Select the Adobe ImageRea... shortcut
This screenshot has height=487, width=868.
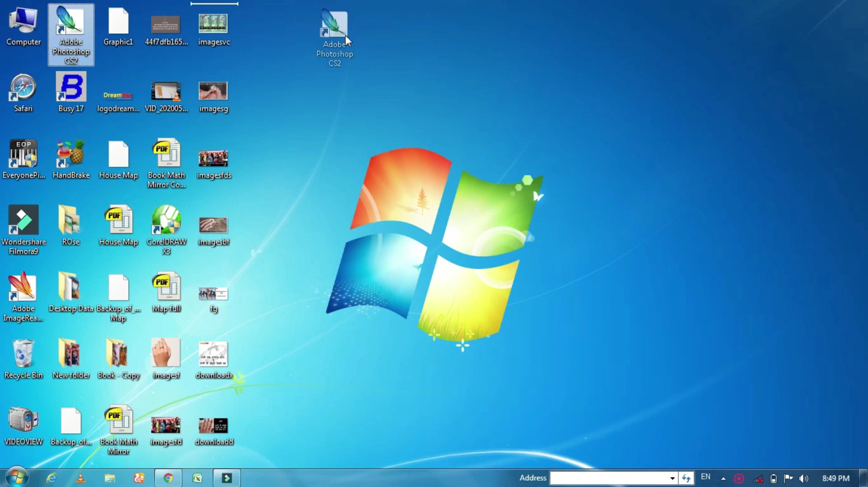pyautogui.click(x=23, y=297)
